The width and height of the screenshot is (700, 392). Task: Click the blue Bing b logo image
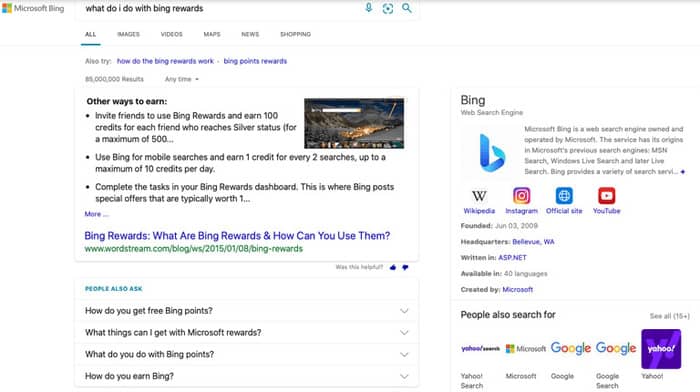[x=492, y=153]
